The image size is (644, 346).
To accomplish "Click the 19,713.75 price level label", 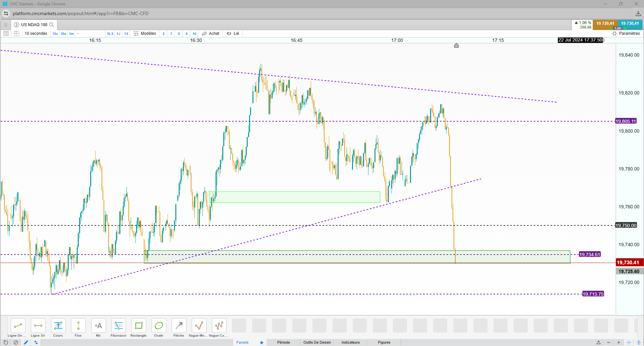I will pos(593,294).
